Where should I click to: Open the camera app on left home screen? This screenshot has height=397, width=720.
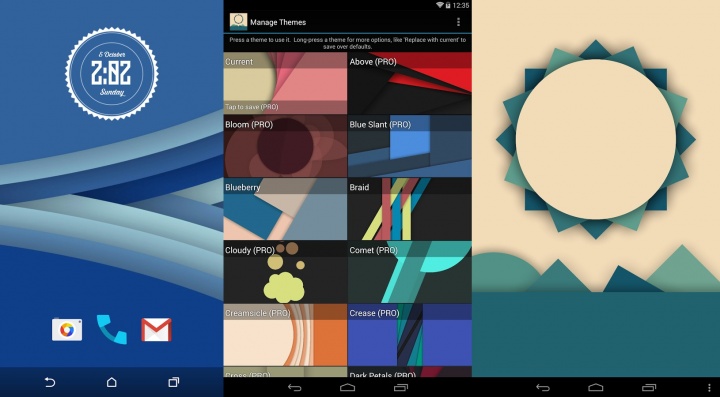tap(67, 329)
